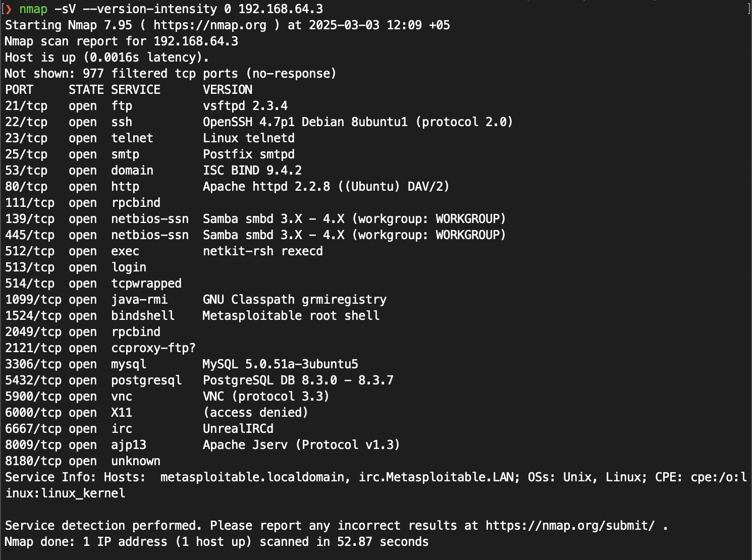Open the https://nmap.org/submit/ report link
Screen dimensions: 752x560
coord(570,526)
